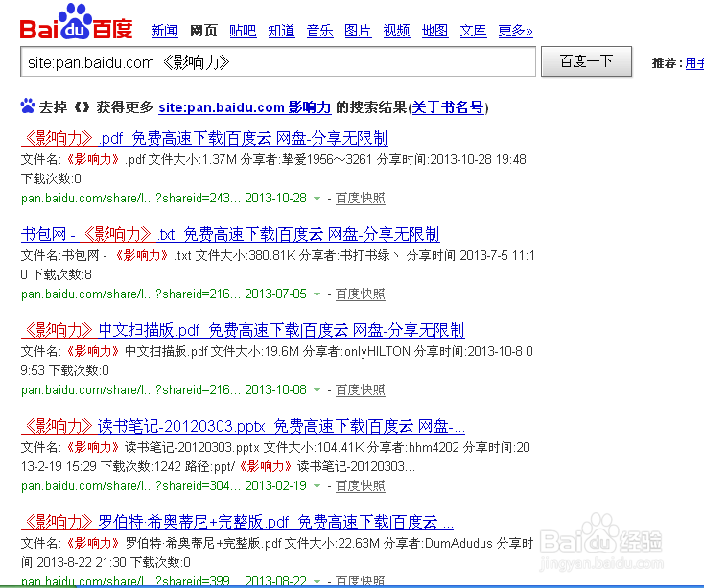Open the 贴吧 tab
This screenshot has width=704, height=588.
243,31
